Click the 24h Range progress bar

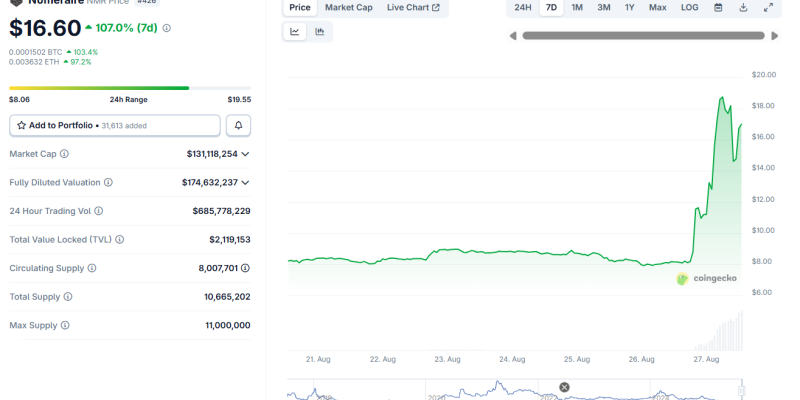click(130, 88)
